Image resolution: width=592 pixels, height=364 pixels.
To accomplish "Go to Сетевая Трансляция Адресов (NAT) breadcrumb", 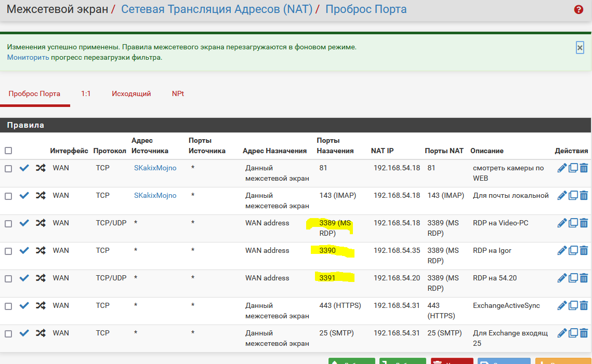I will click(x=217, y=9).
